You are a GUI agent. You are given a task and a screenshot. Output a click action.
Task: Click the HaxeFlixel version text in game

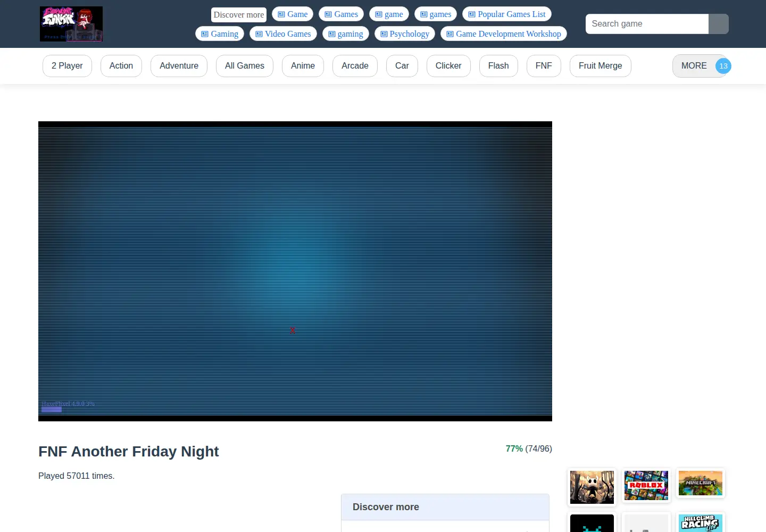(68, 404)
